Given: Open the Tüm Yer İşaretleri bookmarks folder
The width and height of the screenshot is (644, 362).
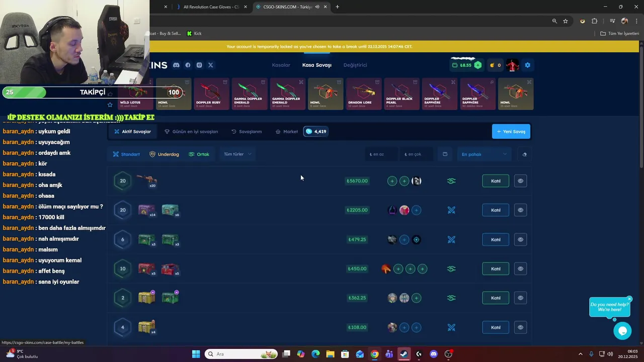Looking at the screenshot, I should coord(619,33).
